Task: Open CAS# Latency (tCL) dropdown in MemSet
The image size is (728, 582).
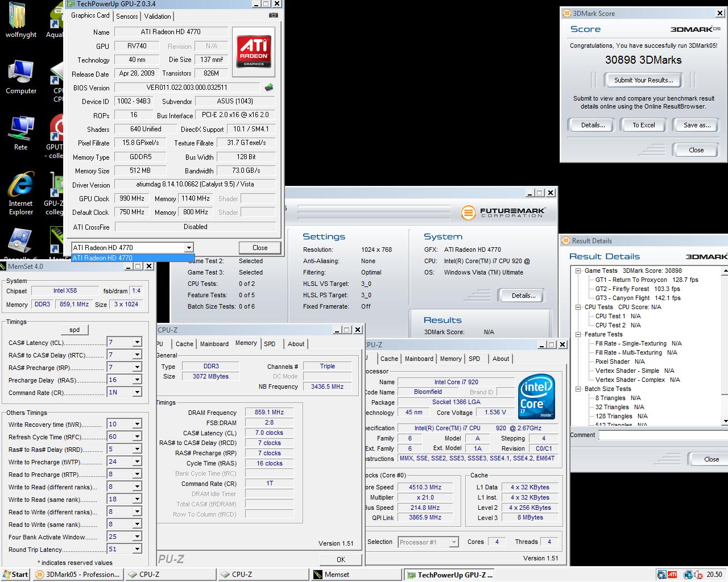Action: pyautogui.click(x=137, y=342)
